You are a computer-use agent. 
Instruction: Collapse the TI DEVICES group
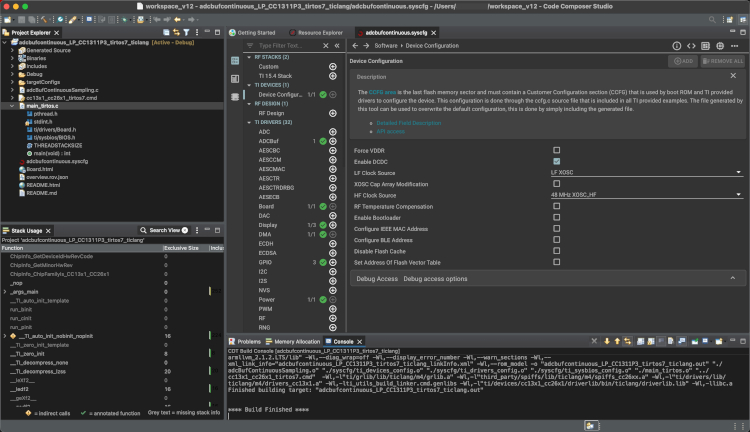(x=249, y=85)
